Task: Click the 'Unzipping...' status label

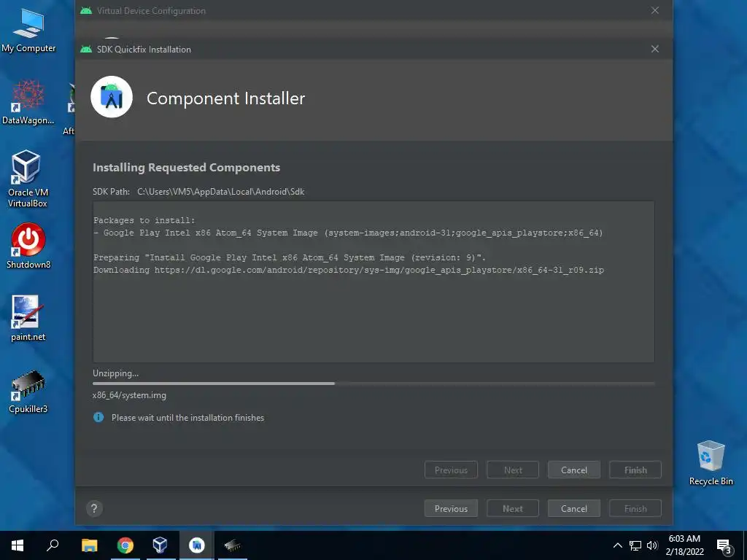Action: coord(116,373)
